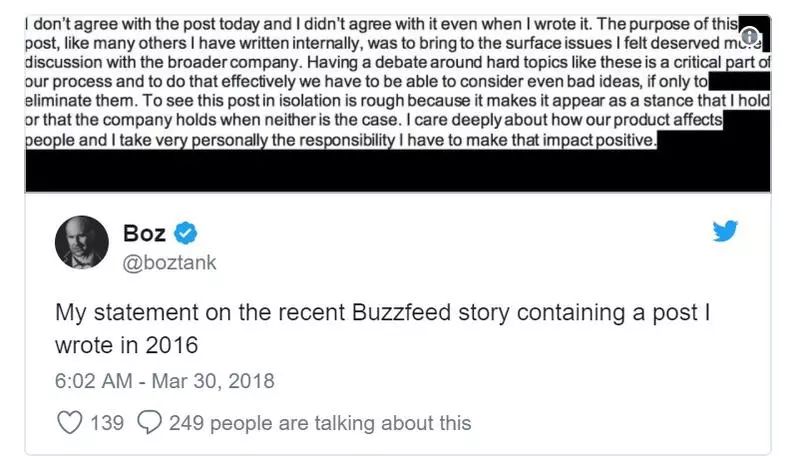
Task: Open '249 people are talking about this'
Action: point(320,422)
